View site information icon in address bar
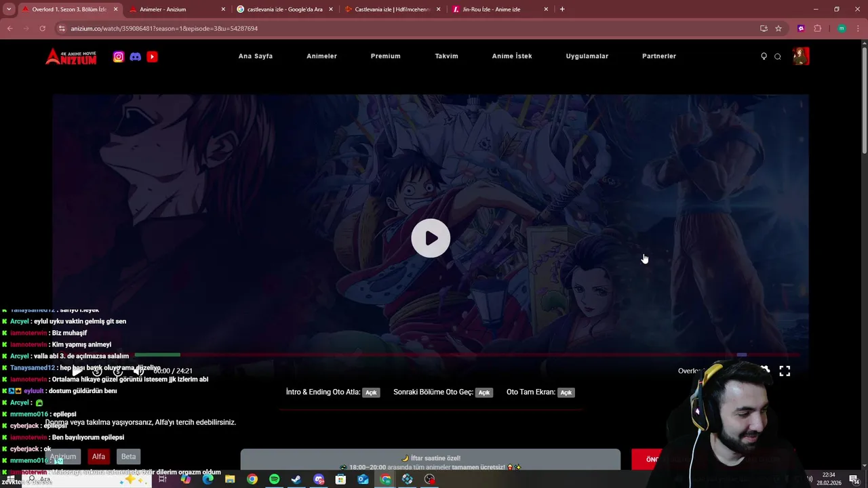Image resolution: width=868 pixels, height=488 pixels. [62, 28]
